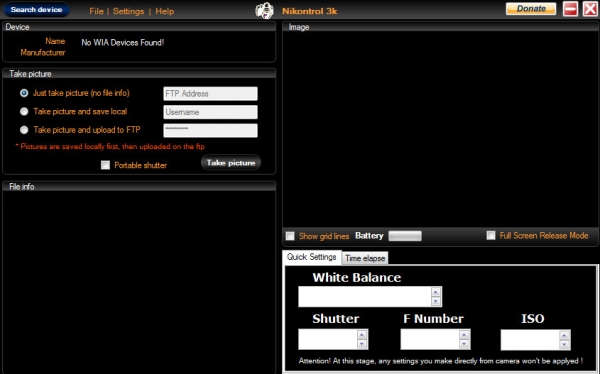600x374 pixels.
Task: Click Shutter down arrow
Action: click(362, 344)
